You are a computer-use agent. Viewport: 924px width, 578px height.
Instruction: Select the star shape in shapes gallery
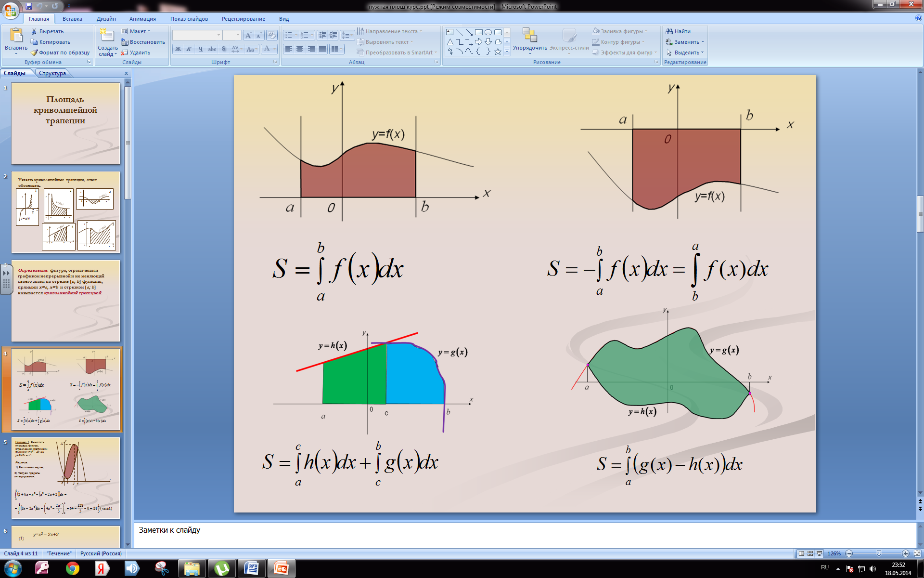coord(498,52)
